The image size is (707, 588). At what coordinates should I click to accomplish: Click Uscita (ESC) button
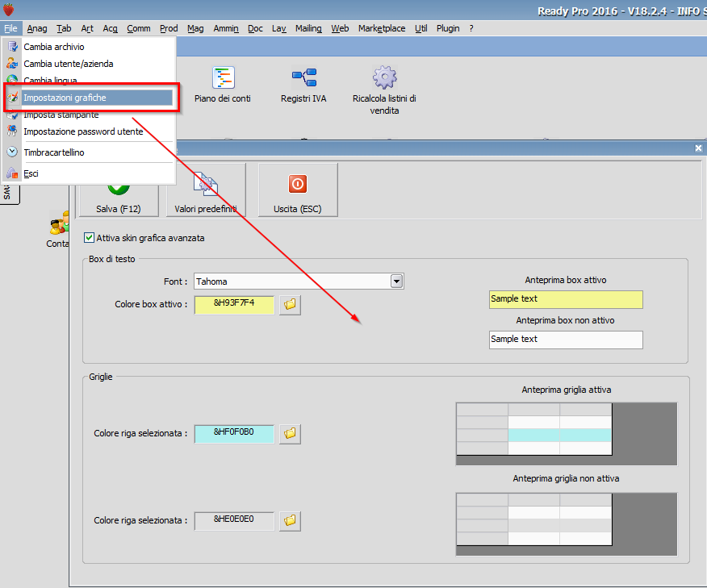coord(298,190)
